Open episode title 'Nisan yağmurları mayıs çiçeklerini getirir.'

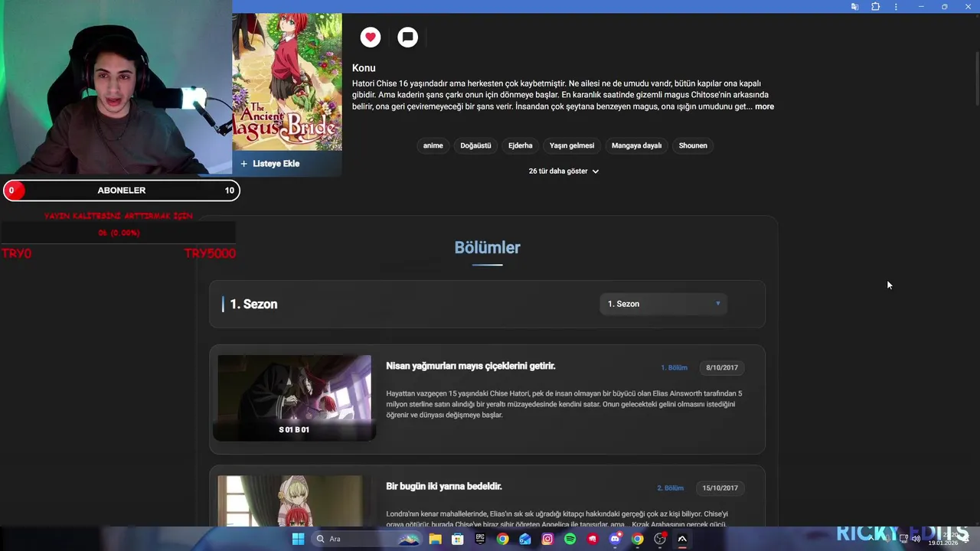pyautogui.click(x=471, y=366)
